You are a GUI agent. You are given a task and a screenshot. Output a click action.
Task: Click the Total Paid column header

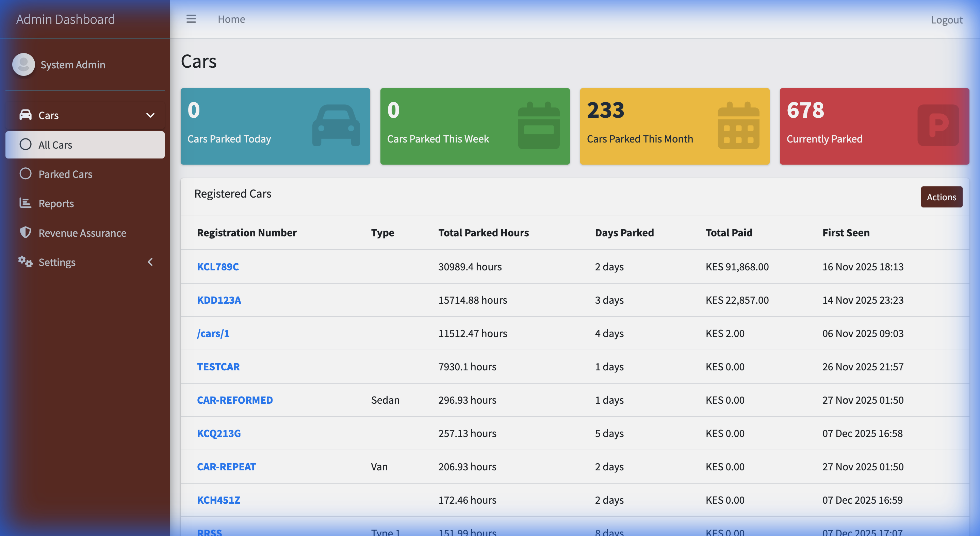pos(729,233)
